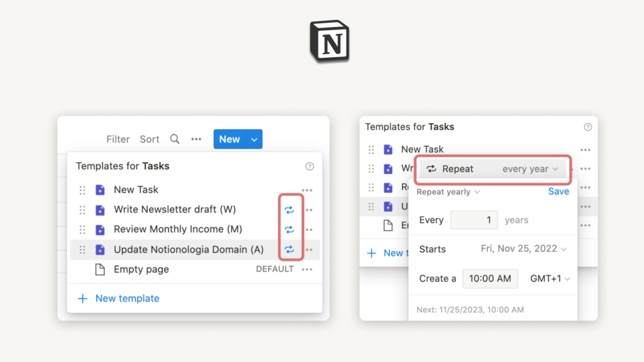Click page icon of Review Monthly Income row
Screen dimensions: 644x362
[x=100, y=229]
